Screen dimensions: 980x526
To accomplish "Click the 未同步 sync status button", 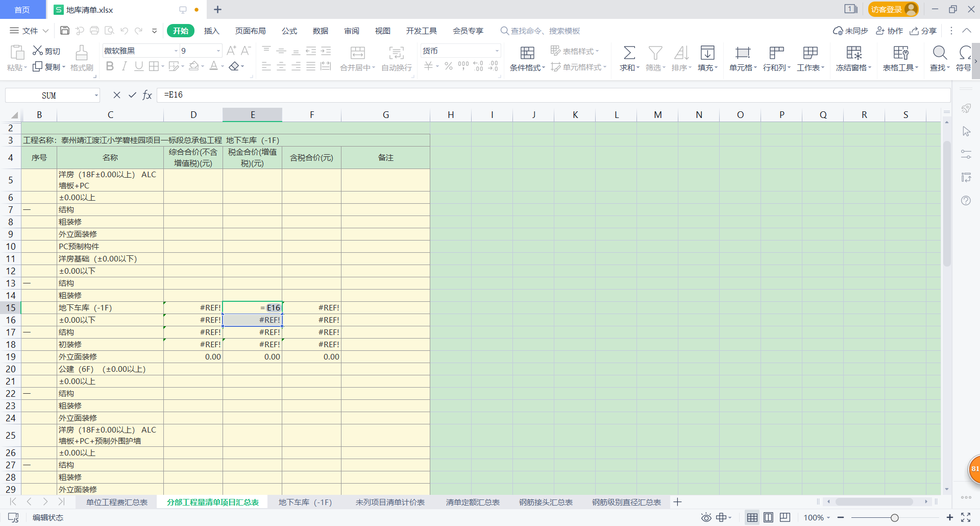I will pos(850,31).
